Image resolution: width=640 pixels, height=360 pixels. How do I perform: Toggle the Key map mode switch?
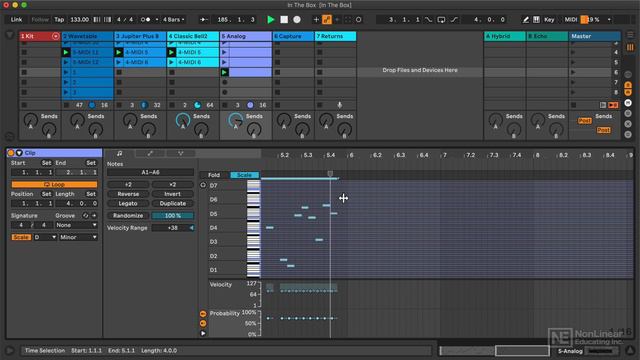point(549,19)
